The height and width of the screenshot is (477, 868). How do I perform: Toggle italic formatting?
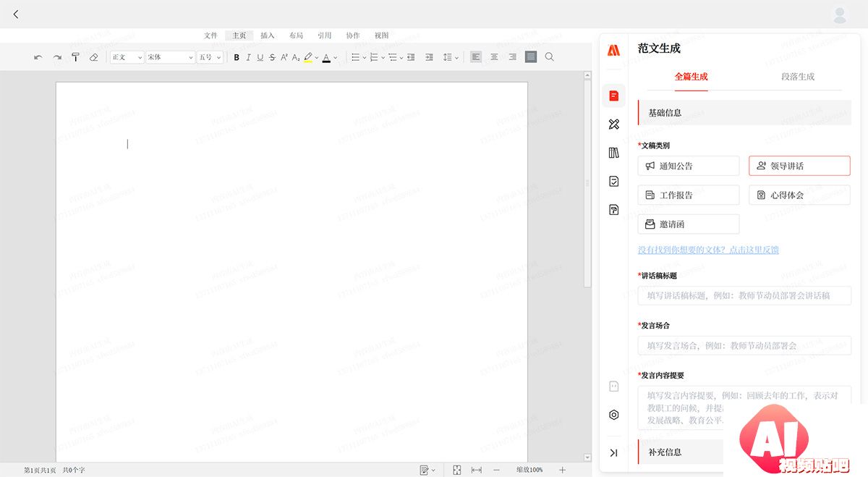[248, 57]
